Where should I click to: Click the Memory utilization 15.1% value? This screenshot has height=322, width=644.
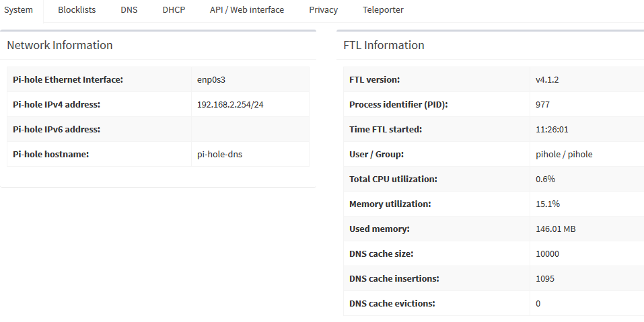pyautogui.click(x=548, y=204)
